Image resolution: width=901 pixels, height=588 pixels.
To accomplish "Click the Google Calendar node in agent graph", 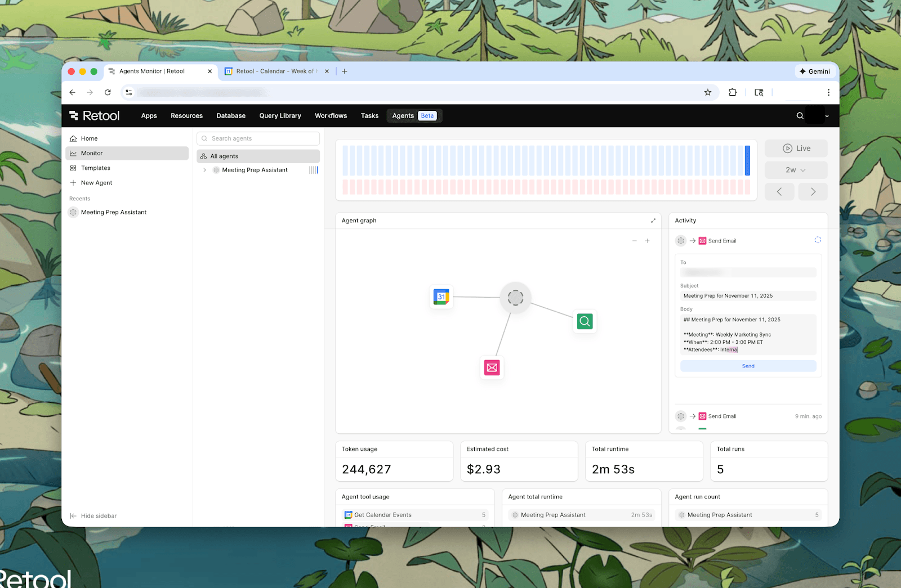I will pyautogui.click(x=441, y=297).
